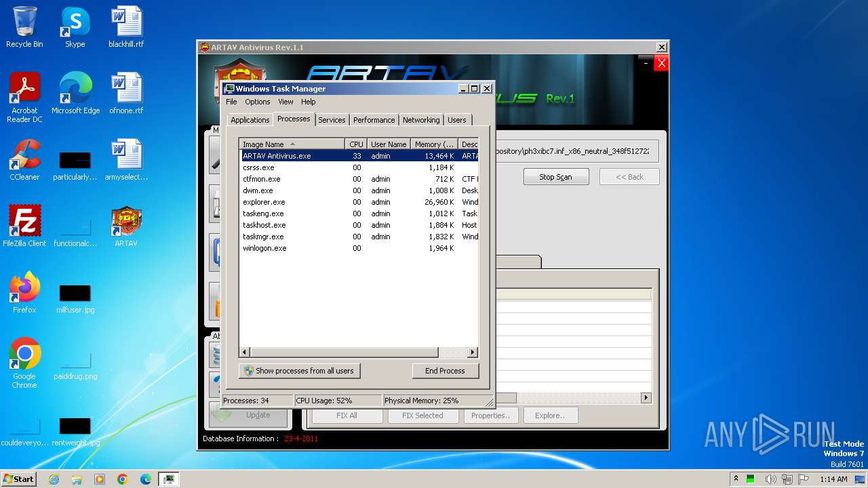Image resolution: width=868 pixels, height=488 pixels.
Task: Open Task Manager View menu
Action: tap(285, 102)
